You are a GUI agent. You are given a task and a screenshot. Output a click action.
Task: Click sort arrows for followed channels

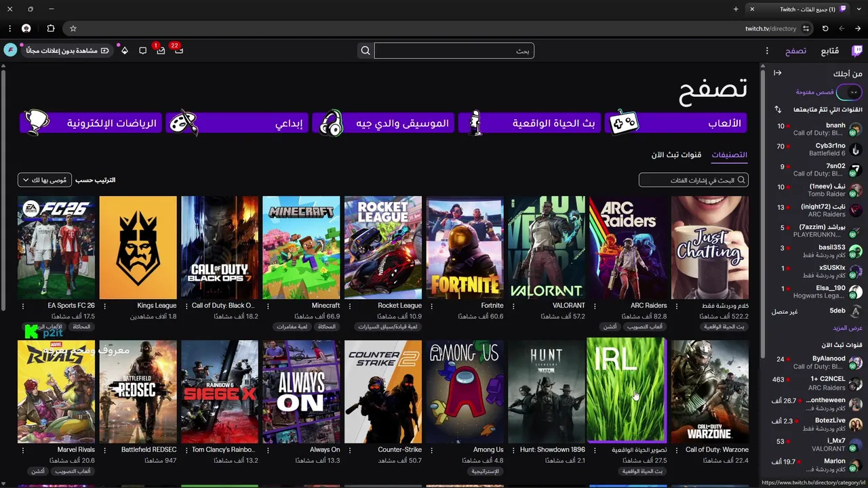pos(778,109)
